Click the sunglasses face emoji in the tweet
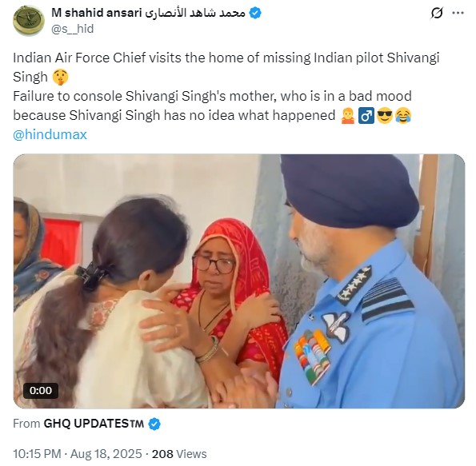 [x=385, y=116]
